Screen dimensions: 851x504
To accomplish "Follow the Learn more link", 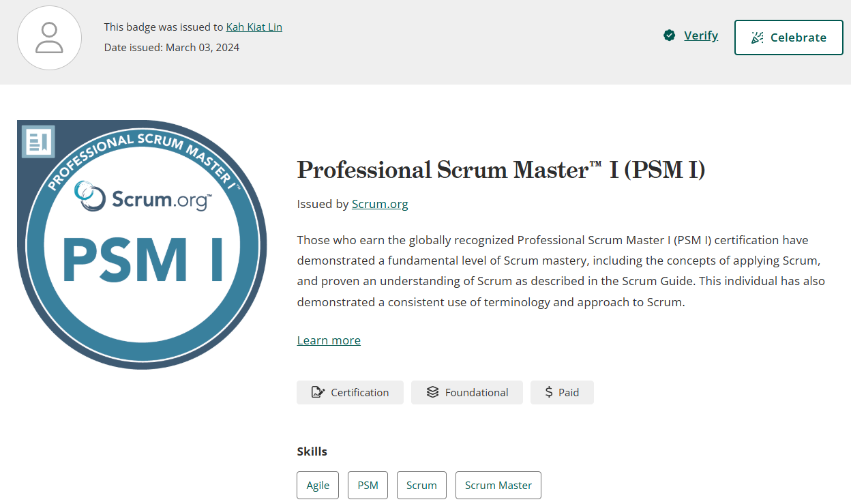I will pyautogui.click(x=329, y=340).
